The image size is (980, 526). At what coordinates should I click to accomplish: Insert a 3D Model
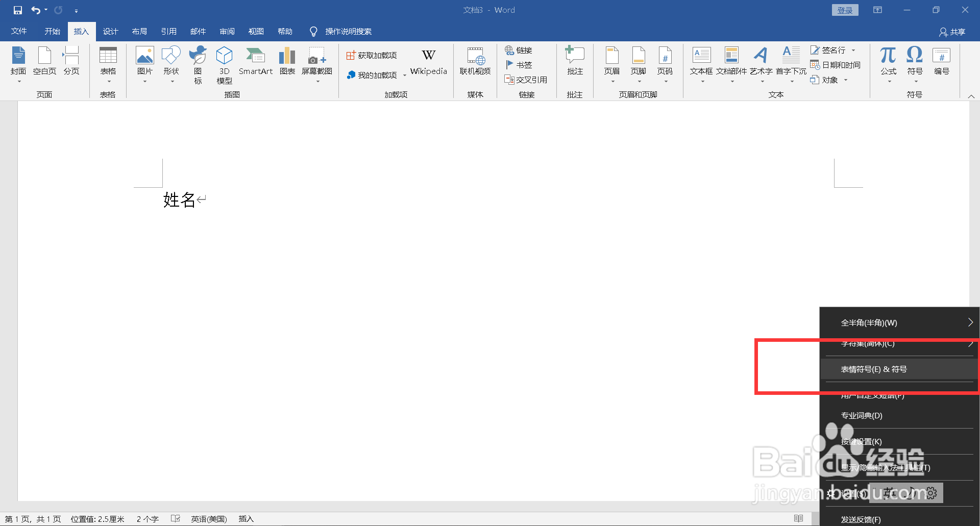coord(225,65)
